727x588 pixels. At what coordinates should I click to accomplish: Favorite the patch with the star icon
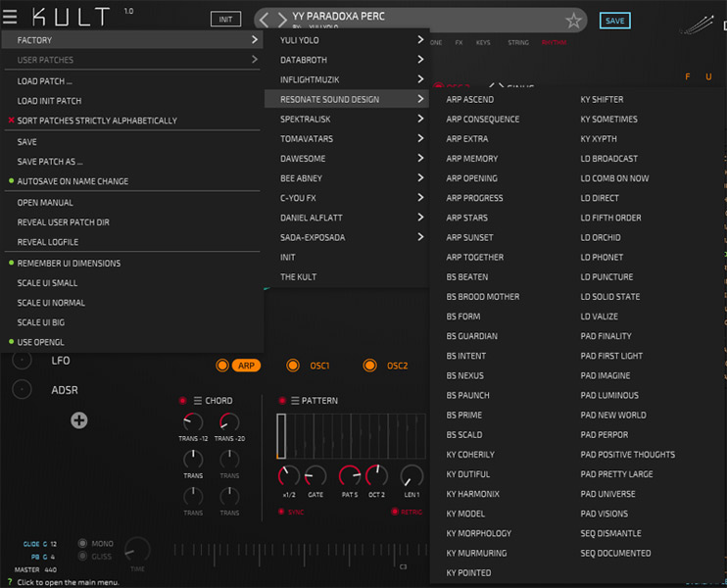click(x=574, y=21)
